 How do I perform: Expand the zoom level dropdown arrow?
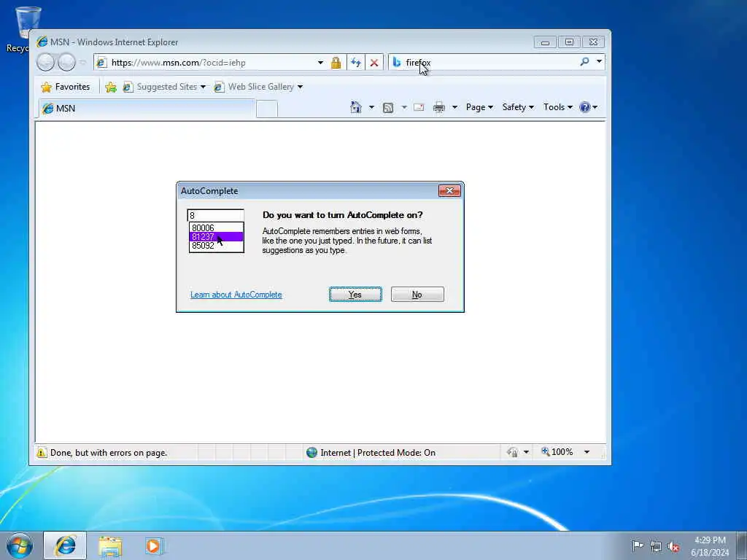(x=587, y=452)
